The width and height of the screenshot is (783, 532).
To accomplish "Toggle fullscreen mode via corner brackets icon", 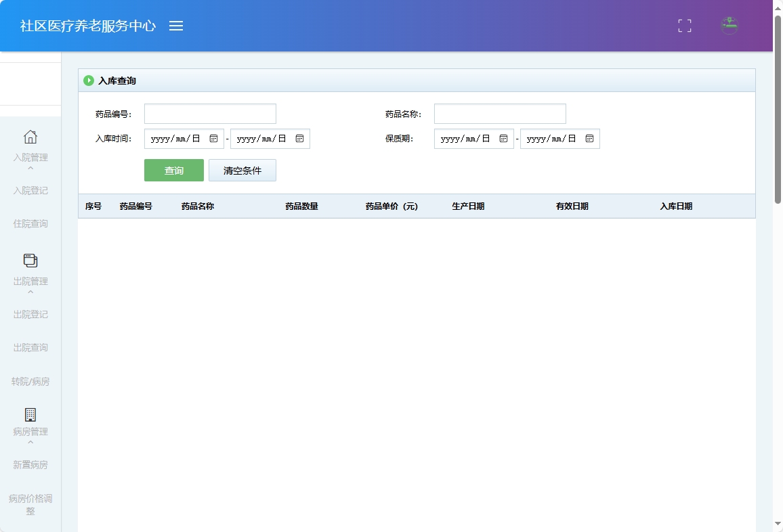I will point(684,26).
